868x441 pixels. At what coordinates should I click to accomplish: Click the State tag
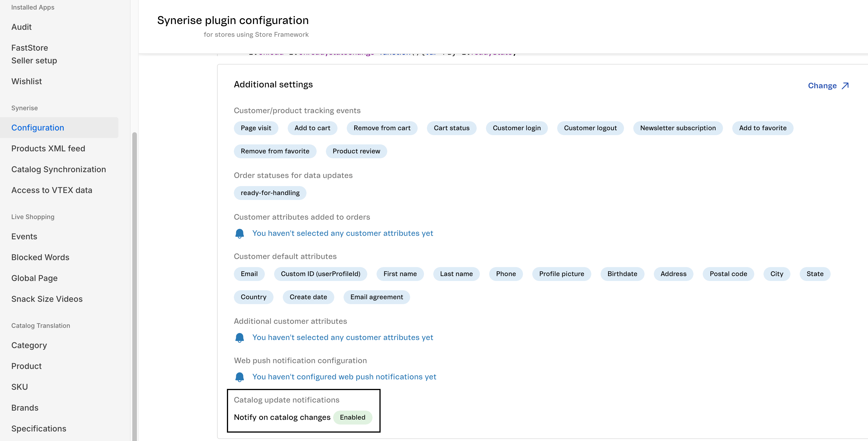pyautogui.click(x=815, y=274)
